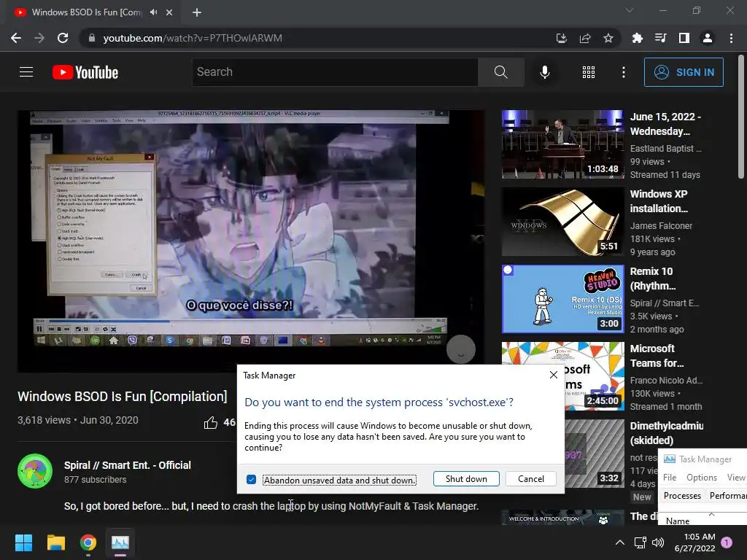This screenshot has height=560, width=747.
Task: Select Processes tab in Task Manager
Action: [x=682, y=496]
